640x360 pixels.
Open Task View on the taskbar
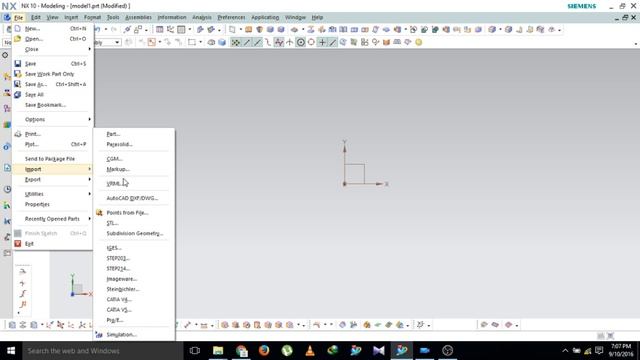pos(195,351)
